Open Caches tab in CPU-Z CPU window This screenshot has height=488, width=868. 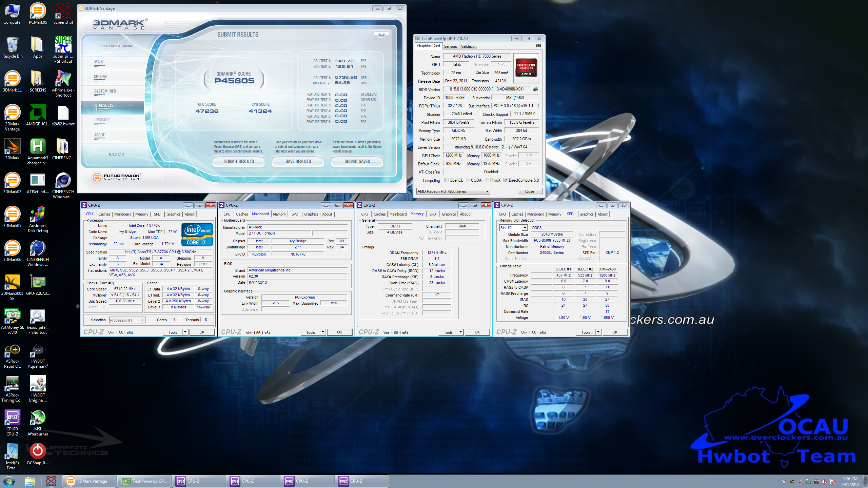(104, 214)
